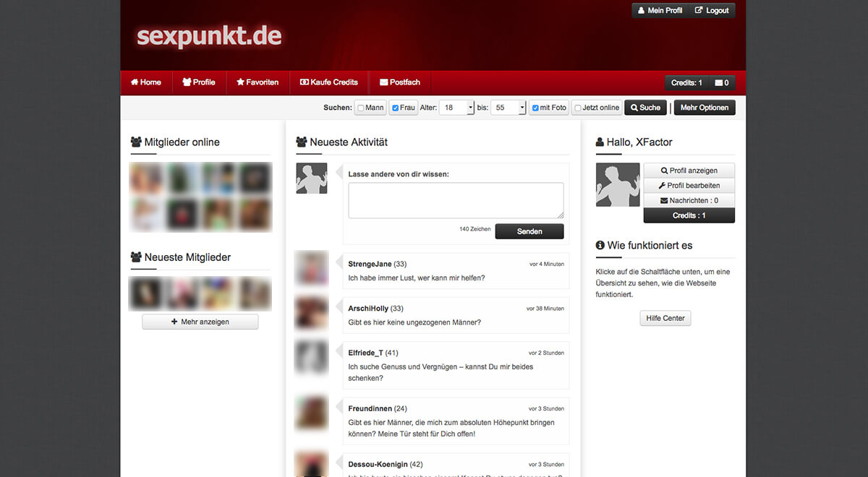The height and width of the screenshot is (477, 868).
Task: Click the group icon beside Neueste Aktivität
Action: click(x=302, y=142)
